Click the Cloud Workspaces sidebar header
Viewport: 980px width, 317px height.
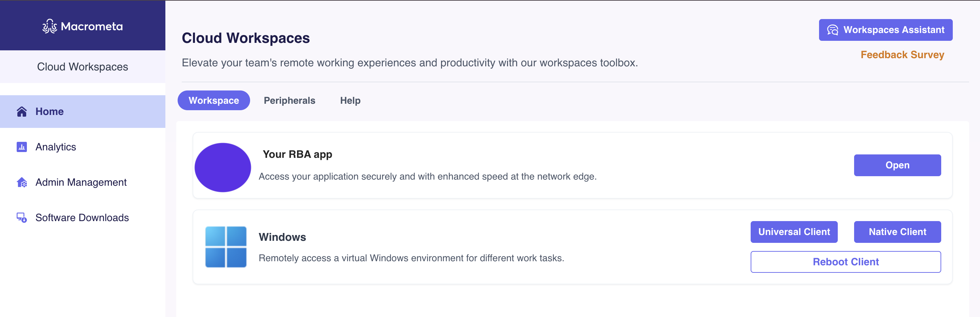coord(83,67)
